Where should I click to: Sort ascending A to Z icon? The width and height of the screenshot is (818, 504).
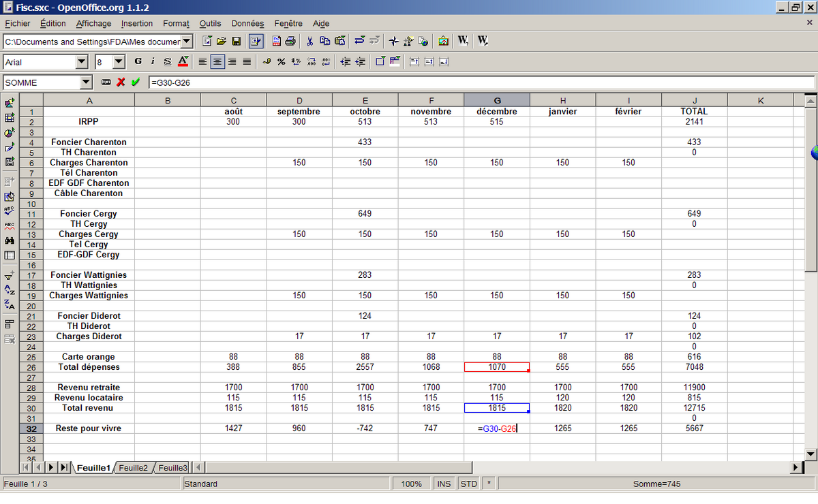tap(10, 289)
